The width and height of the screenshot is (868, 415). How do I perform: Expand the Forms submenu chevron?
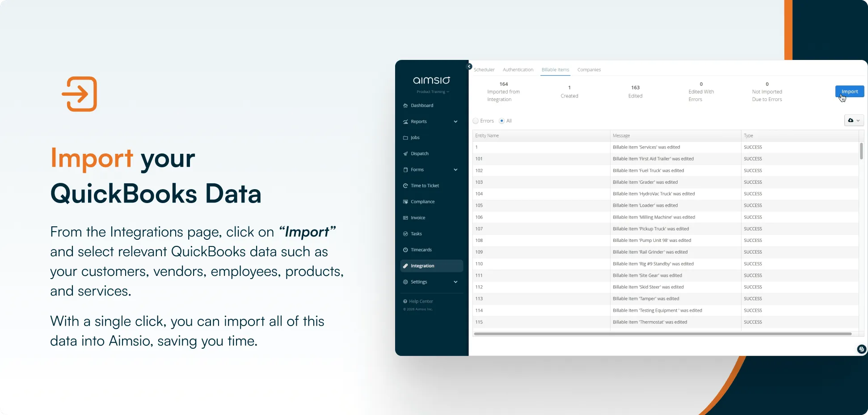tap(455, 170)
